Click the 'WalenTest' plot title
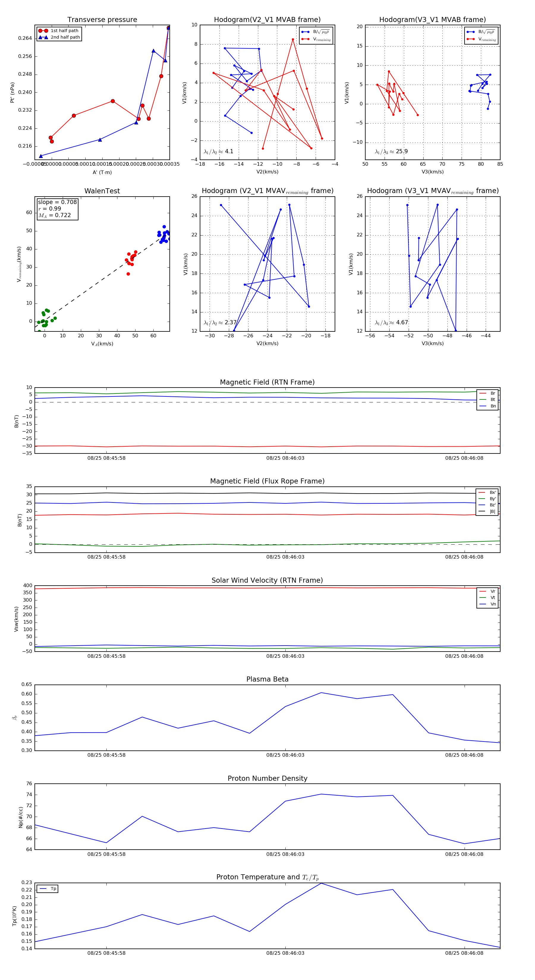535x980 pixels. click(x=102, y=191)
